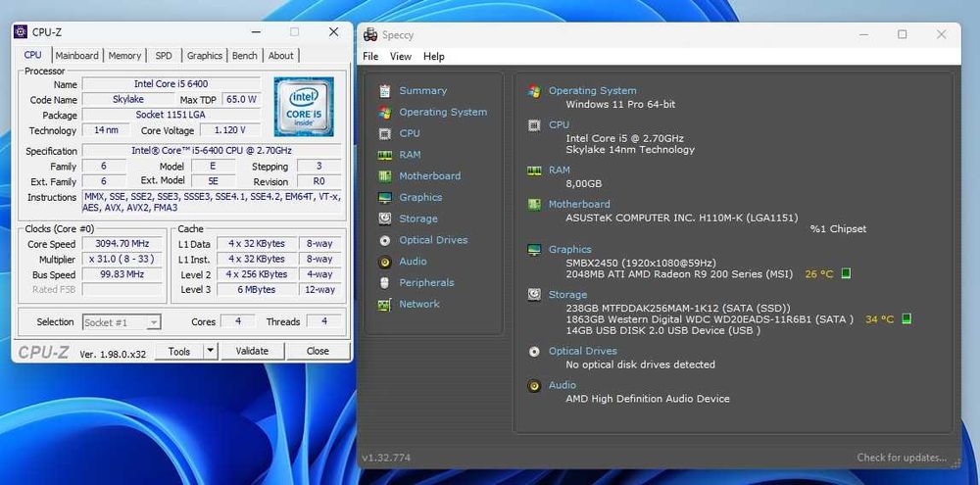This screenshot has width=980, height=485.
Task: Switch to the Memory tab in CPU-Z
Action: point(124,56)
